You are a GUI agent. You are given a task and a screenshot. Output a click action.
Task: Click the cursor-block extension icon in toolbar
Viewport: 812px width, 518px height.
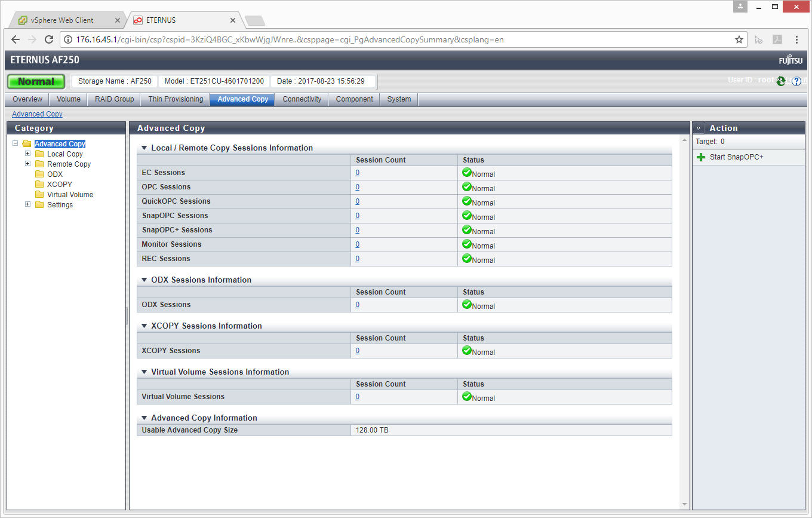[758, 40]
